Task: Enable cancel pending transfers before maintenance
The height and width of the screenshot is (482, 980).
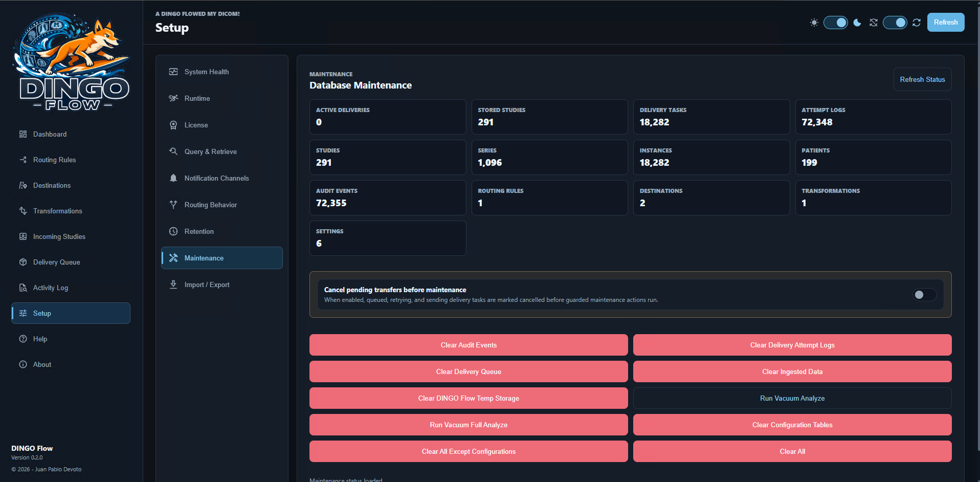Action: (x=925, y=295)
